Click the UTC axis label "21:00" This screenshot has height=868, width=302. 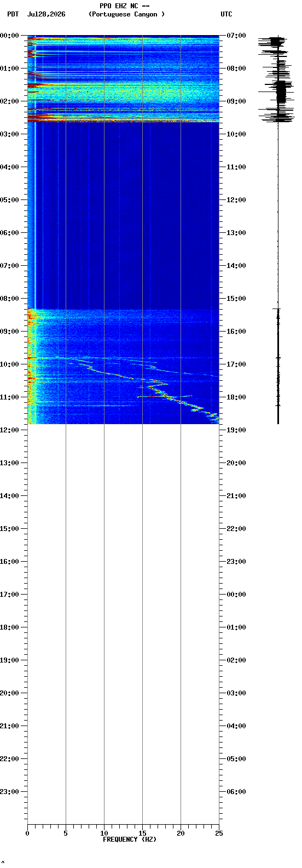(x=236, y=496)
